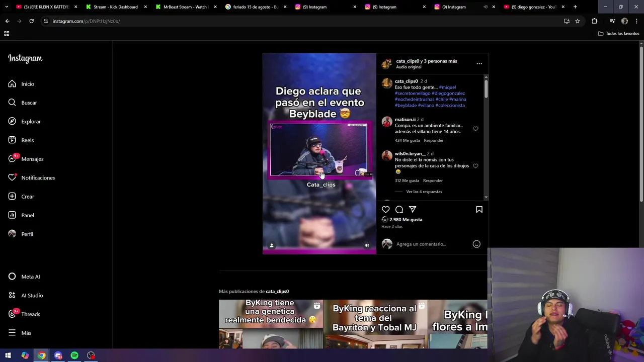Open ByKing Bayriton y Tobal MJ thumbnail
644x362 pixels.
tap(375, 324)
